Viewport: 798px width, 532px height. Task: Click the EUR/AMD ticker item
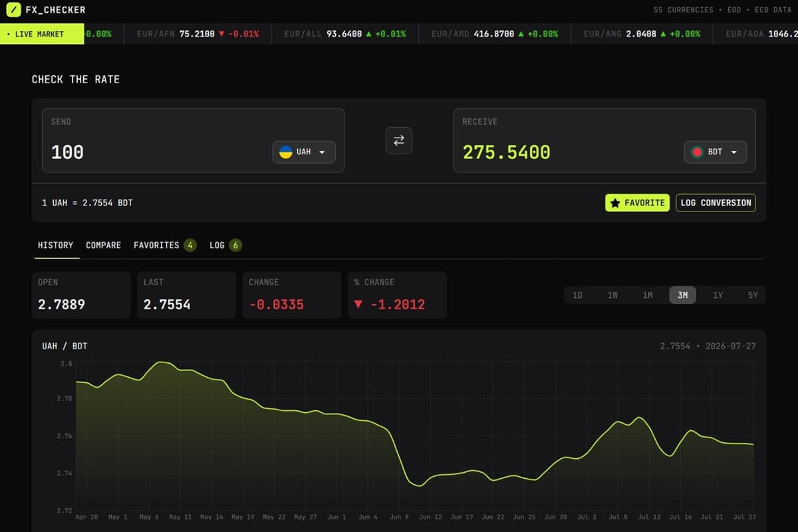(x=494, y=34)
